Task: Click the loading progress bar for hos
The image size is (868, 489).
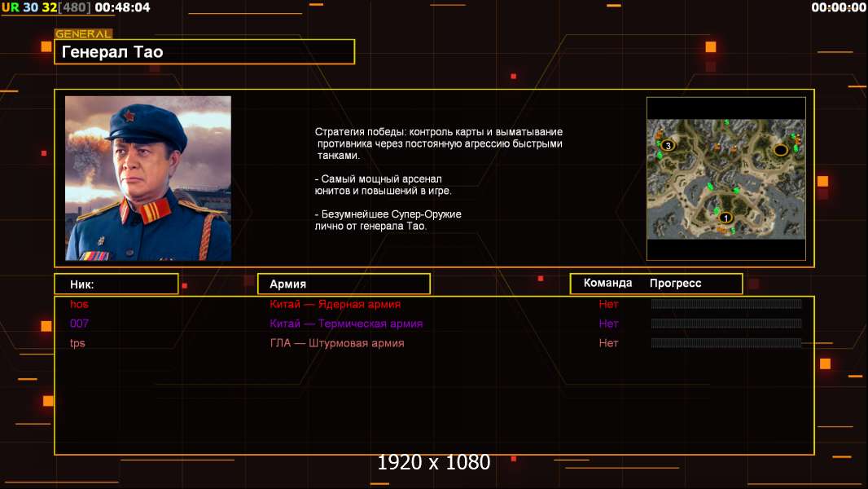Action: pyautogui.click(x=726, y=303)
